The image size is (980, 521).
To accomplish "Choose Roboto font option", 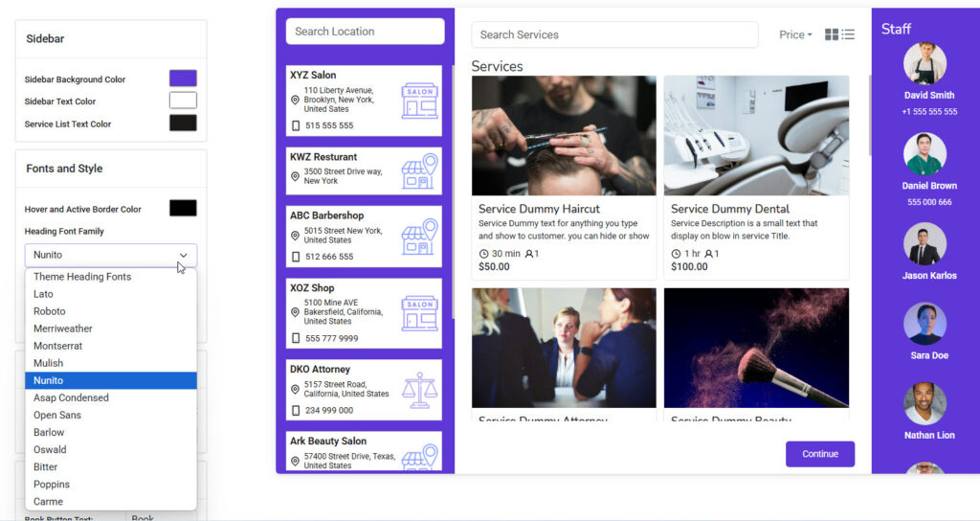I will pos(111,311).
